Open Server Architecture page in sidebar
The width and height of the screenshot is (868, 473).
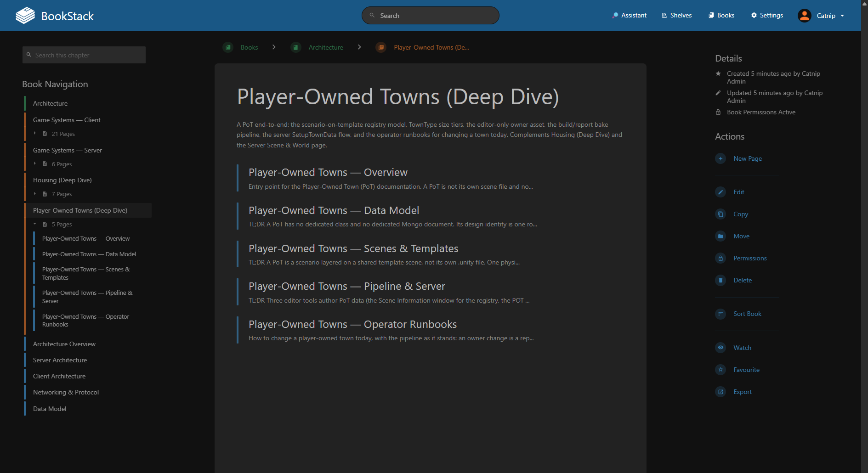tap(60, 360)
